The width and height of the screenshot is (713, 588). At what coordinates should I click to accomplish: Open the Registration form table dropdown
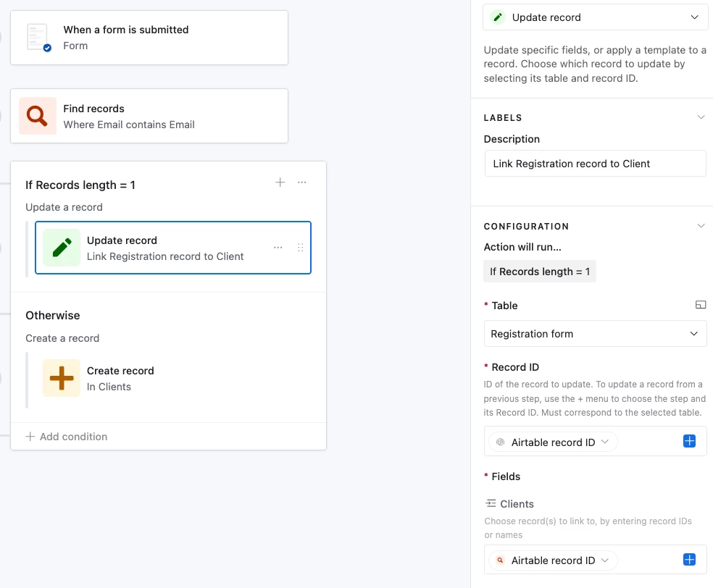(595, 334)
